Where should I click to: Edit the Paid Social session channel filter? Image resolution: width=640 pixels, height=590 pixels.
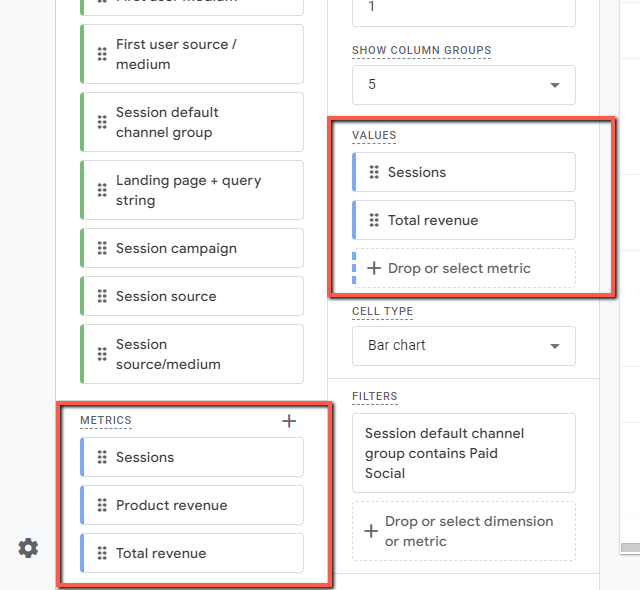coord(464,453)
